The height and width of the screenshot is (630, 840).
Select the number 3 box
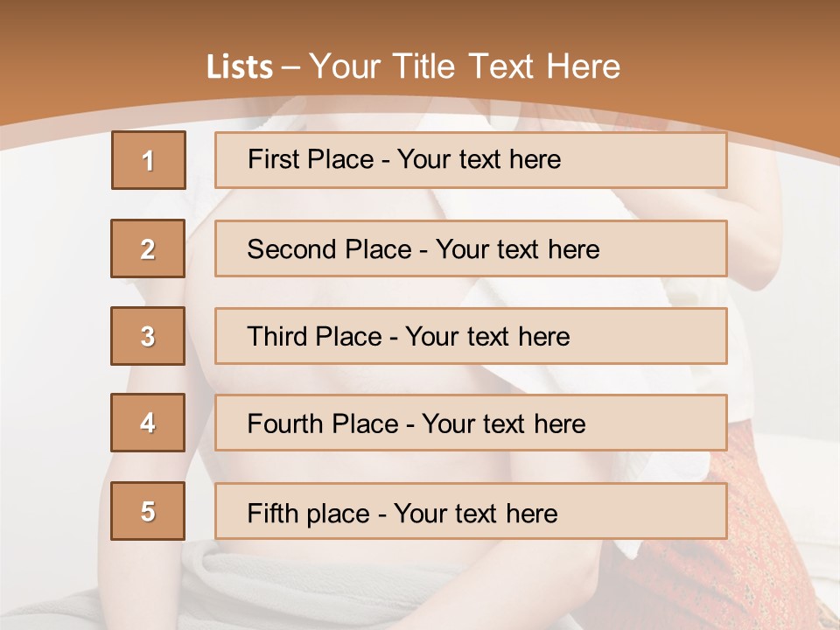click(148, 336)
